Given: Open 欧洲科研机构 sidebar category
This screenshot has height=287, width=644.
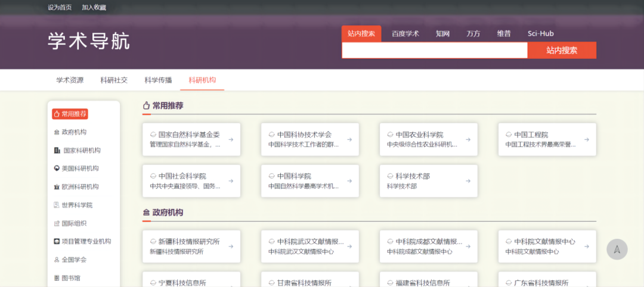Looking at the screenshot, I should point(76,186).
